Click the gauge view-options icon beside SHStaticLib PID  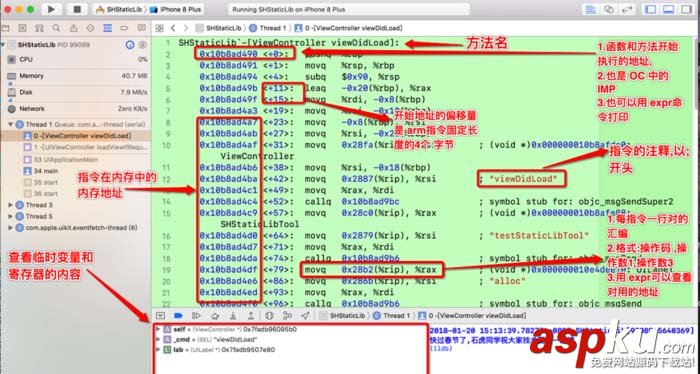point(130,45)
